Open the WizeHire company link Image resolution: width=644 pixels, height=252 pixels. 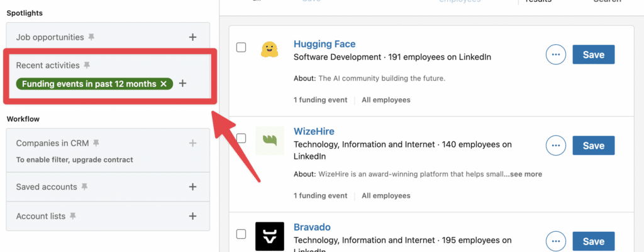[x=314, y=131]
